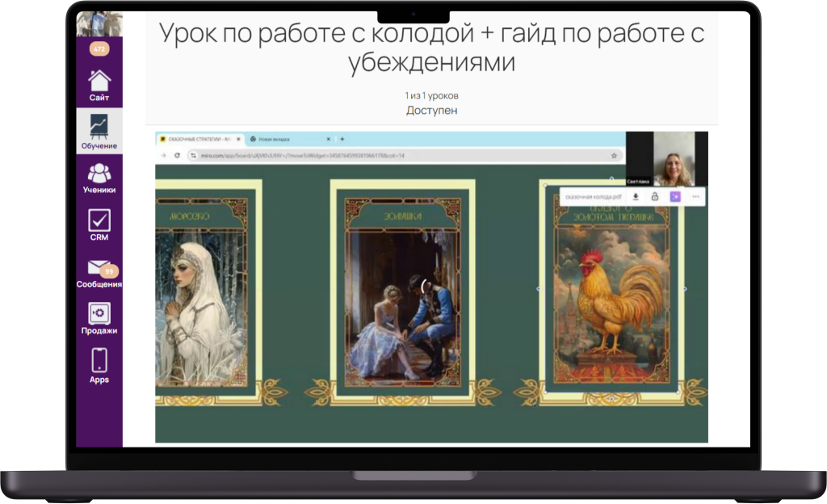
Task: Click the Доступен status label
Action: (x=431, y=110)
